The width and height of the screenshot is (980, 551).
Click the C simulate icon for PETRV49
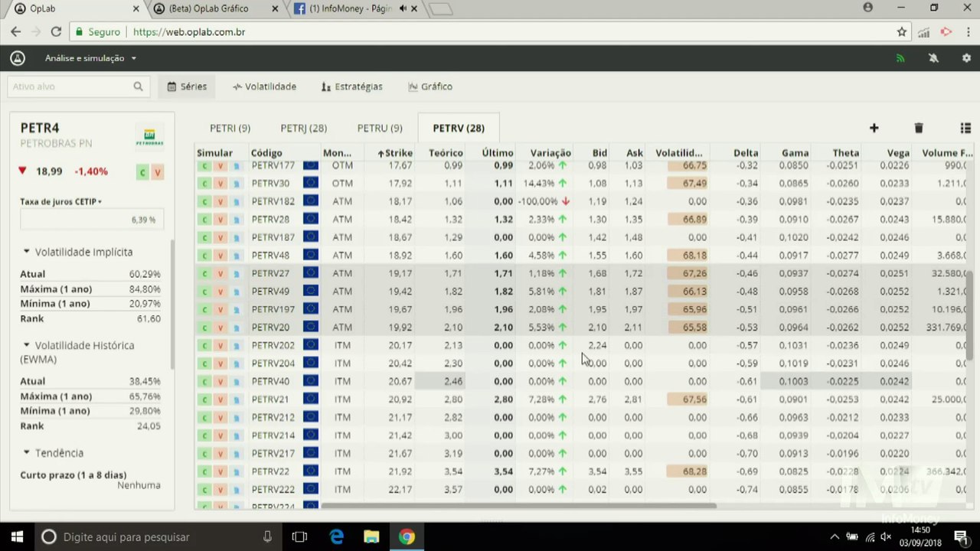click(x=204, y=292)
